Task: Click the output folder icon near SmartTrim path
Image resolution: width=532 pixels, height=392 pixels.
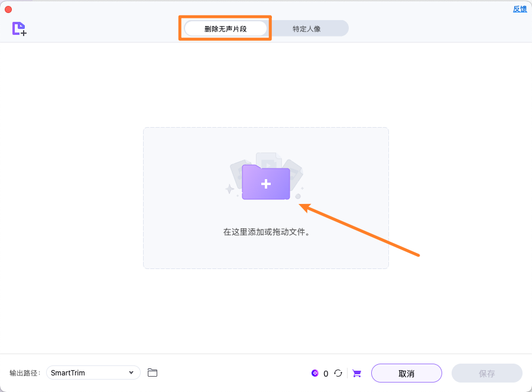Action: point(153,372)
